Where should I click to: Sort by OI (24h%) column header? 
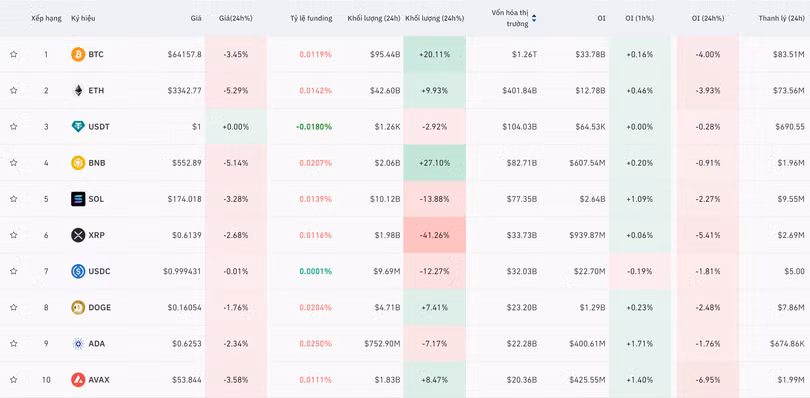(x=708, y=18)
